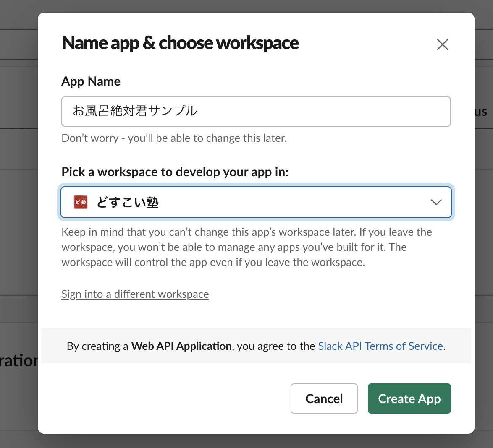Open Slack API Terms of Service link
This screenshot has width=493, height=448.
pos(380,346)
